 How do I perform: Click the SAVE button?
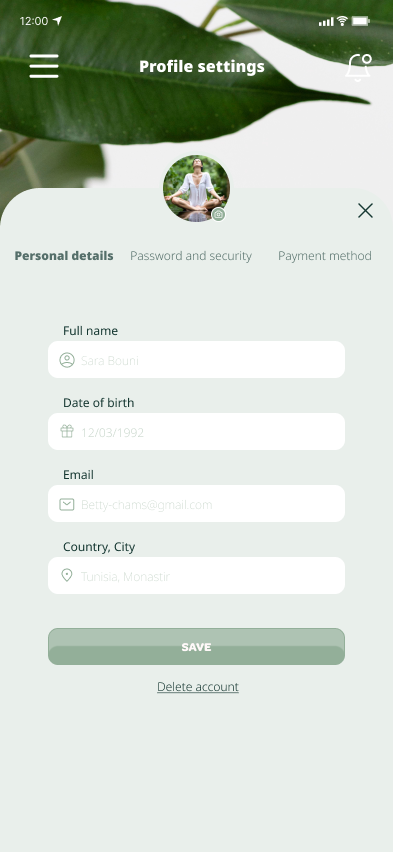click(196, 647)
